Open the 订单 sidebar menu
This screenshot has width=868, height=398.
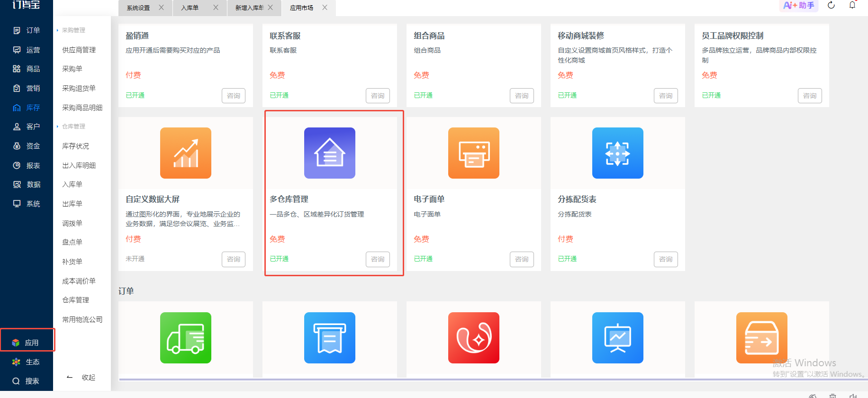(x=27, y=30)
